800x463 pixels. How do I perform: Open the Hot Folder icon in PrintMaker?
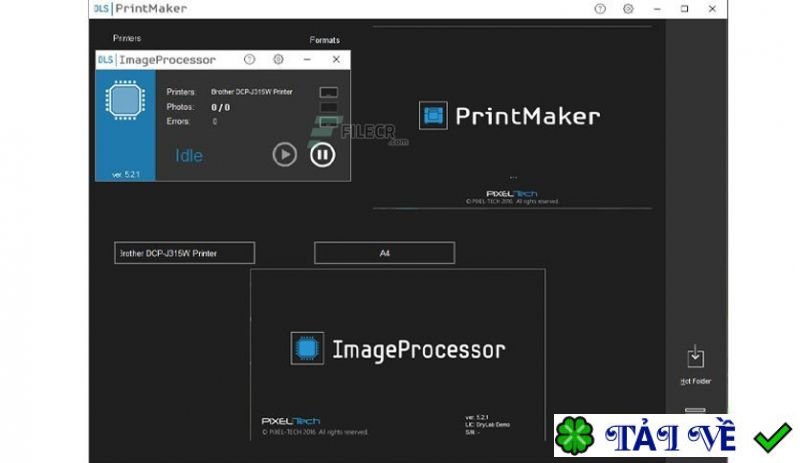695,357
